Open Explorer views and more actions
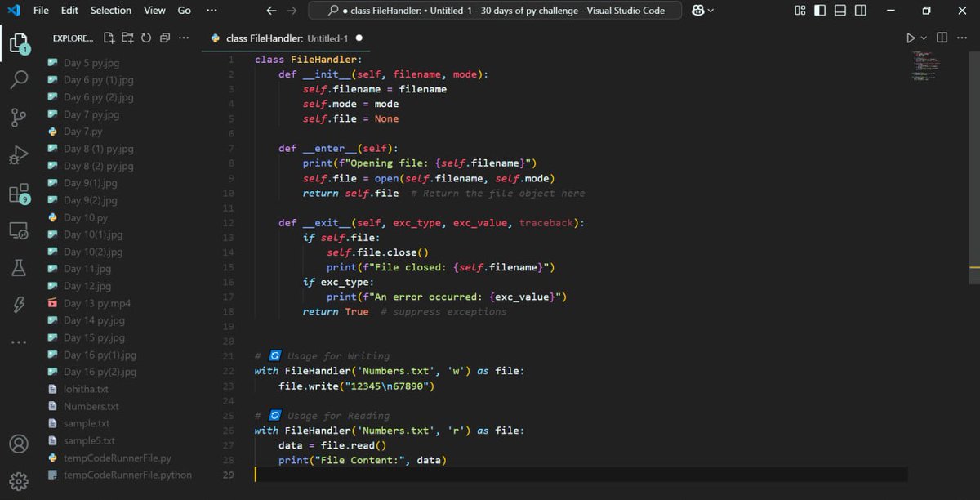Screen dimensions: 980x500 [184, 38]
